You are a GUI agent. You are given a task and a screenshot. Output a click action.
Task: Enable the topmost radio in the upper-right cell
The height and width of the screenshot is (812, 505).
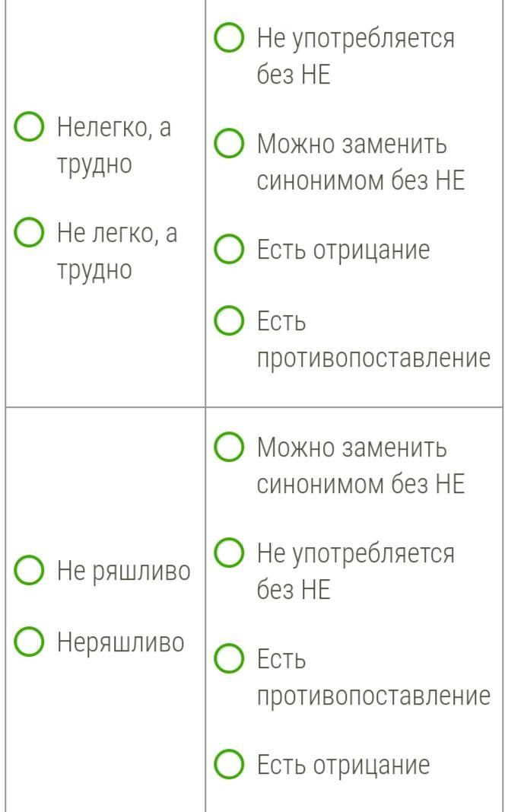tap(228, 39)
